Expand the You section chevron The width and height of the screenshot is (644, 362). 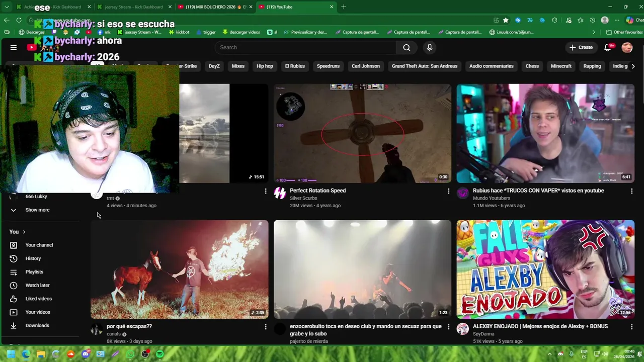[24, 232]
